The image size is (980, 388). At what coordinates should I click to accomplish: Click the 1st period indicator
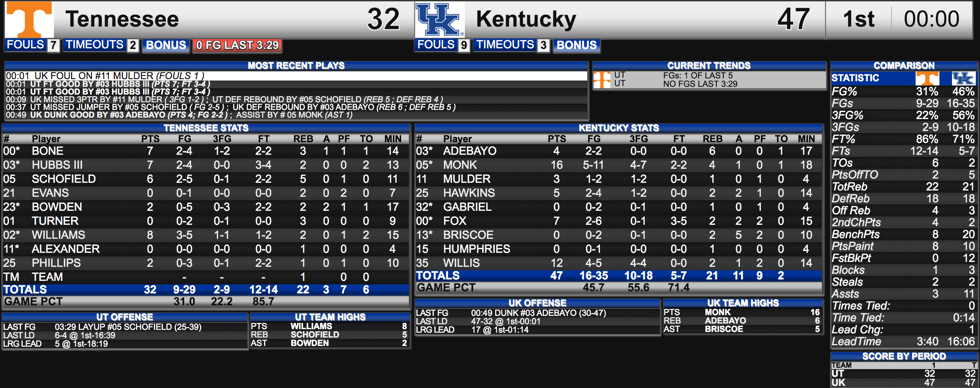(x=858, y=19)
